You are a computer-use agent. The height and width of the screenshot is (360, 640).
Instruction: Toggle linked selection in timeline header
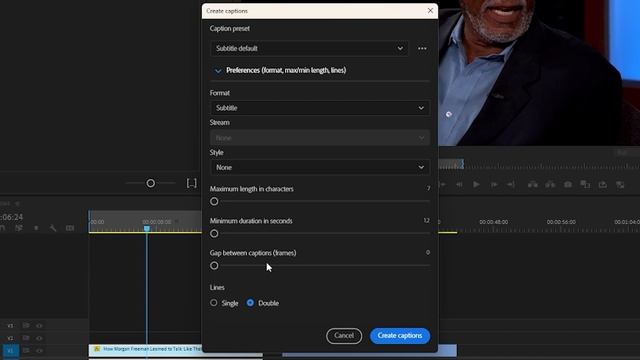click(x=19, y=228)
